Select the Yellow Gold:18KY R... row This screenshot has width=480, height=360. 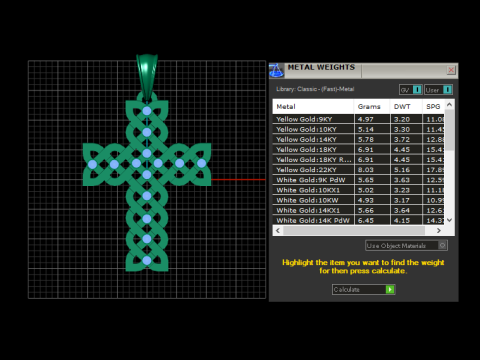pyautogui.click(x=358, y=160)
